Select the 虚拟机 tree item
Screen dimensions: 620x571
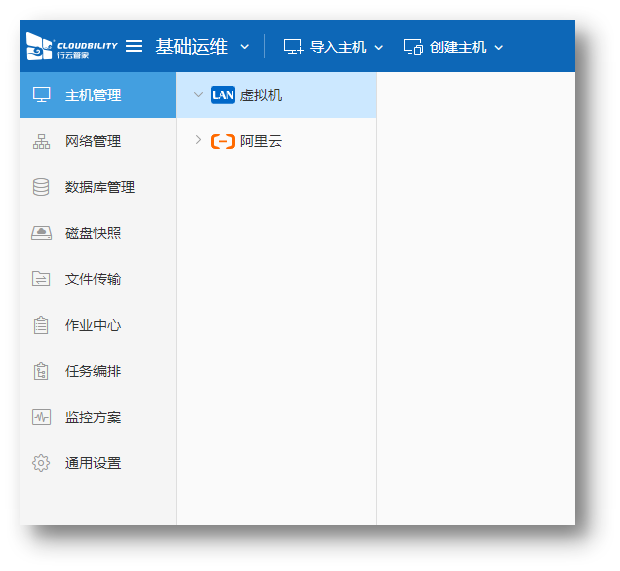point(276,95)
